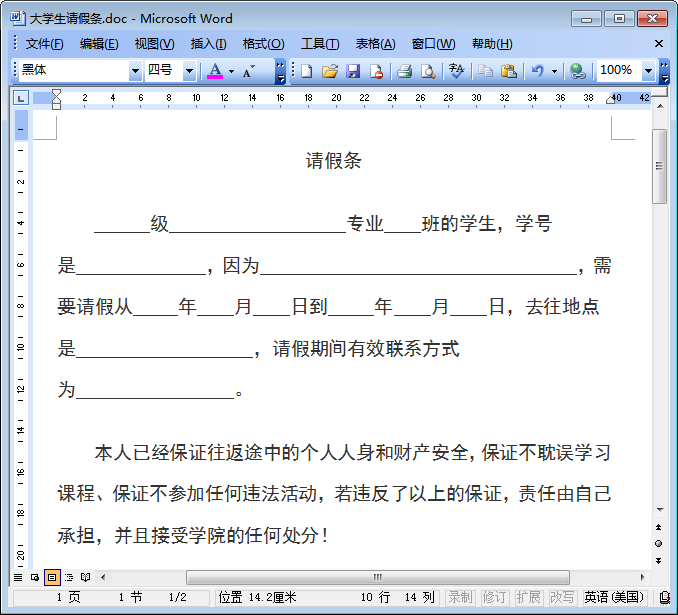Click the spelling status book icon

click(665, 598)
